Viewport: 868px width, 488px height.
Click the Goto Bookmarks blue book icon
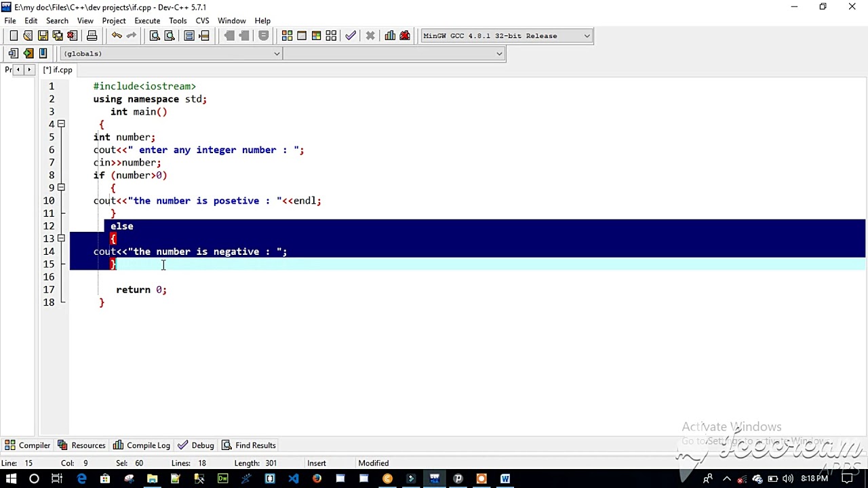coord(43,54)
